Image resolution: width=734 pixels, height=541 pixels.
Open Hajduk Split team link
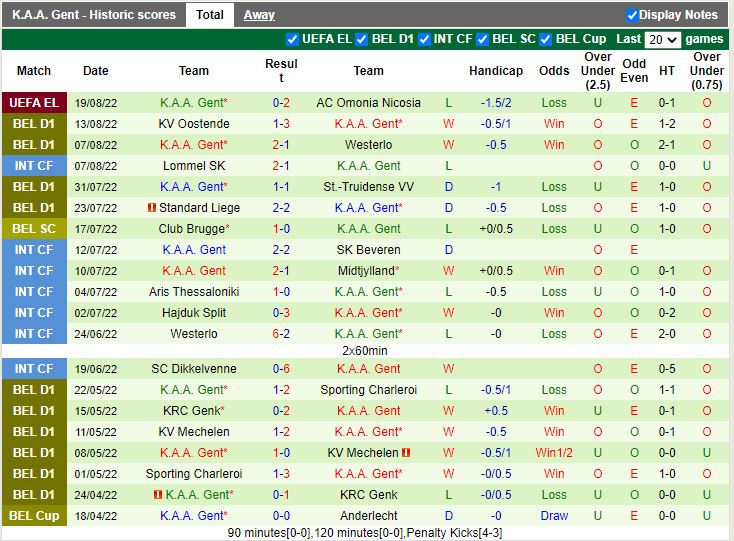click(194, 313)
